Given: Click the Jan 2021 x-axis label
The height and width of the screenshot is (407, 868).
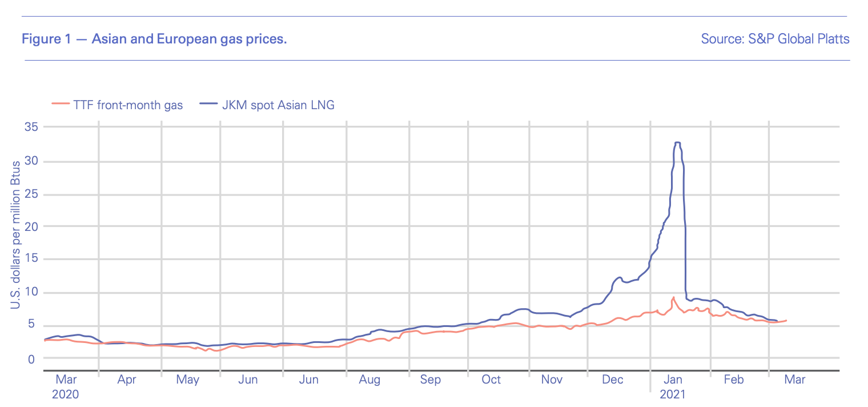Looking at the screenshot, I should pyautogui.click(x=673, y=380).
